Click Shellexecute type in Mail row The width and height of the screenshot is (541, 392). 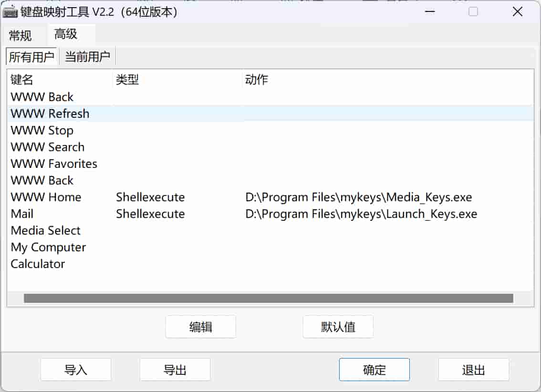tap(150, 214)
